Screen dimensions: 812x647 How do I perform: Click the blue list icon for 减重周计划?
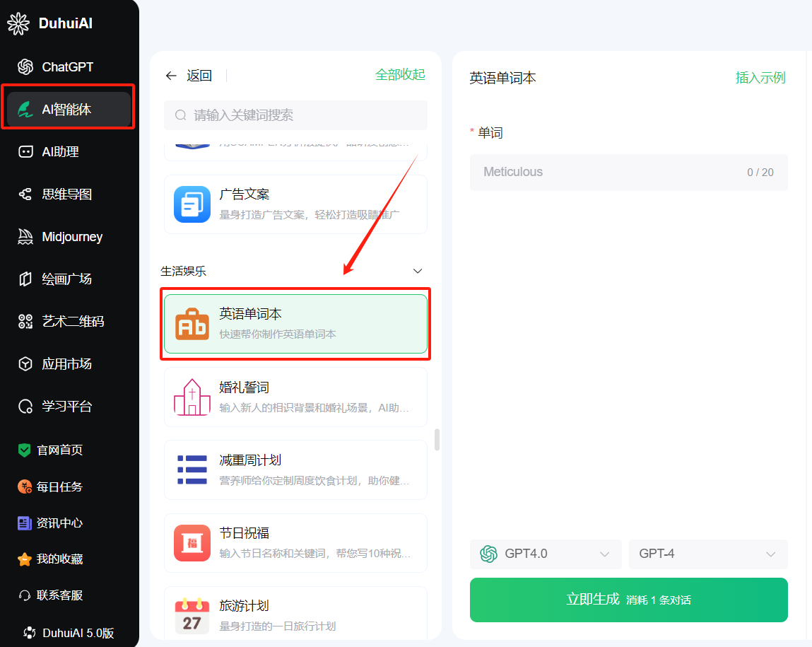(x=192, y=470)
